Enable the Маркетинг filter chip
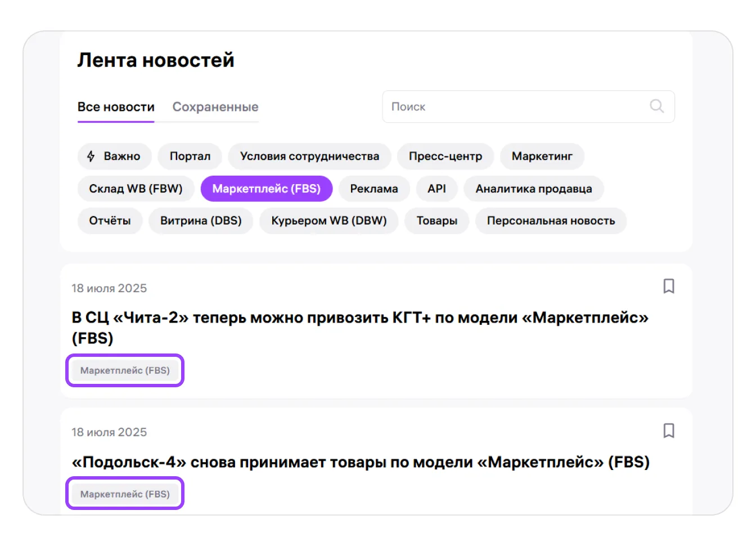Screen dimensions: 756x546 coord(542,156)
